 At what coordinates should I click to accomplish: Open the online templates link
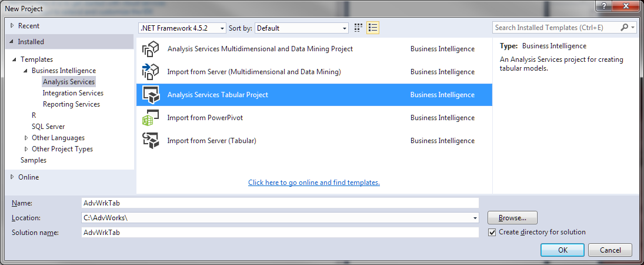click(313, 183)
